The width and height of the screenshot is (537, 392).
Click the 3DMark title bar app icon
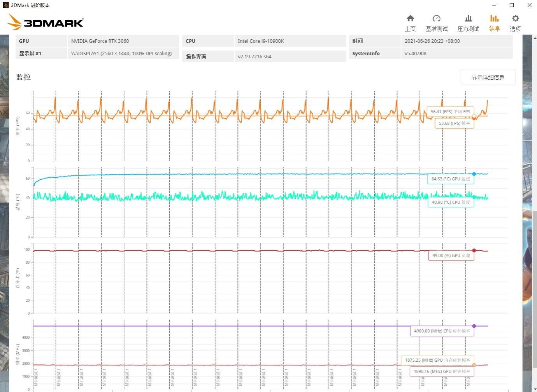click(x=5, y=5)
